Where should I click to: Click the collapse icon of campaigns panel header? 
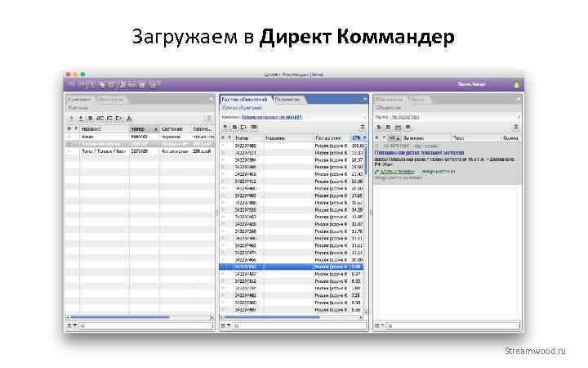212,100
